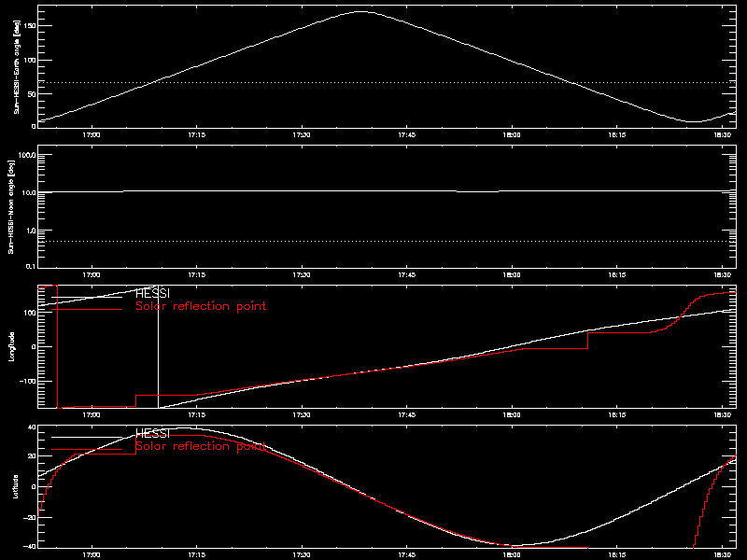747x560 pixels.
Task: Click '18:15' time label under Noon angle plot
Action: pyautogui.click(x=616, y=274)
